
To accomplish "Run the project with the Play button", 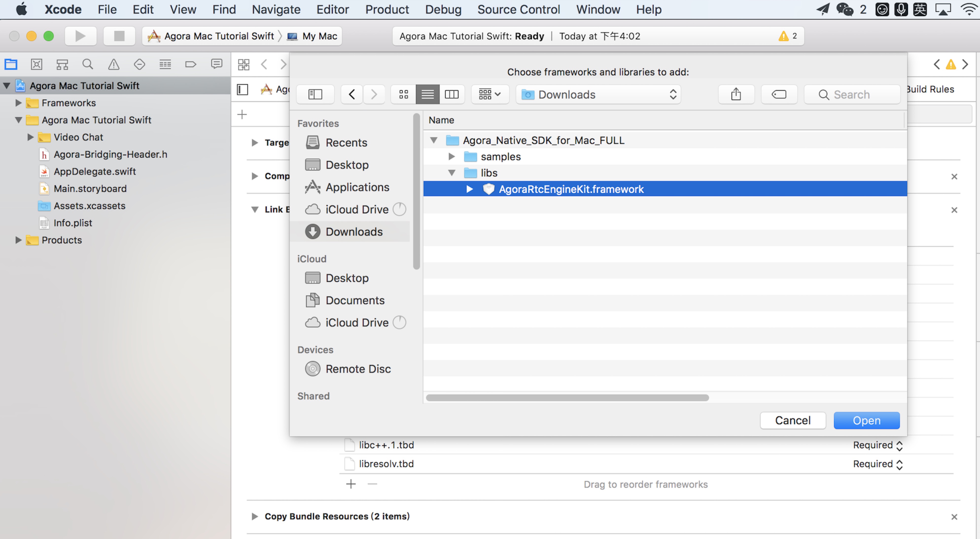I will [80, 36].
